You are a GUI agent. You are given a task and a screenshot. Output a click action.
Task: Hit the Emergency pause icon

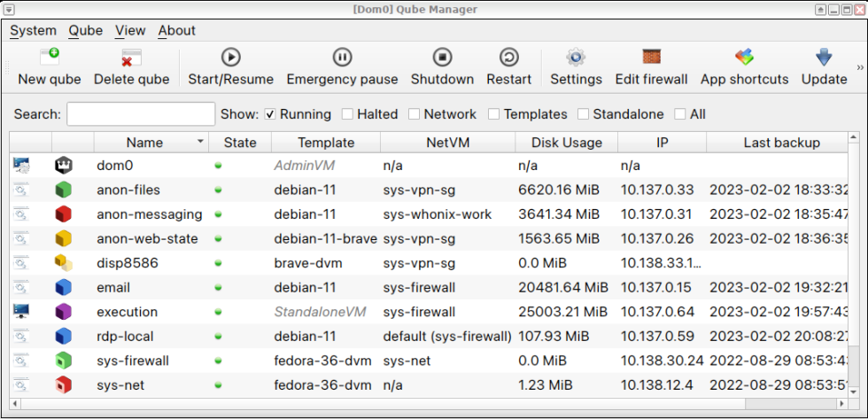click(x=342, y=58)
